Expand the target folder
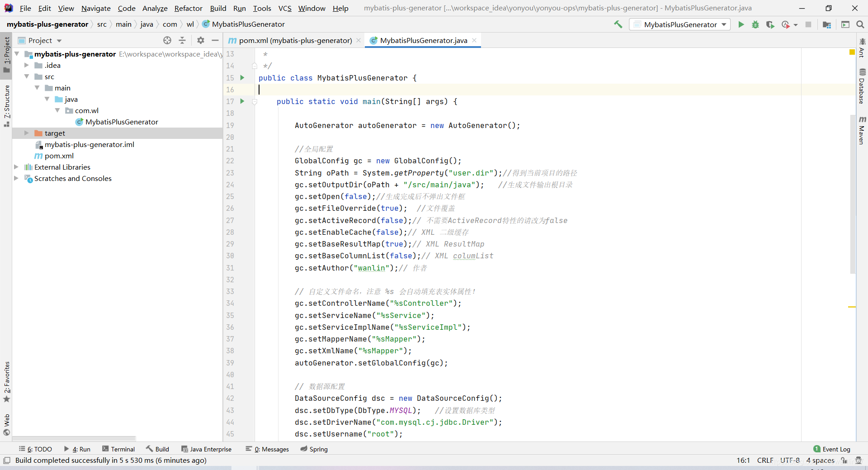Screen dimensions: 868x470 point(27,133)
